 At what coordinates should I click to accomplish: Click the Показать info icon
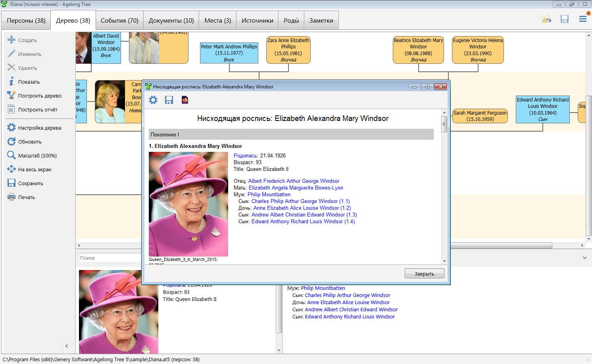(x=12, y=82)
